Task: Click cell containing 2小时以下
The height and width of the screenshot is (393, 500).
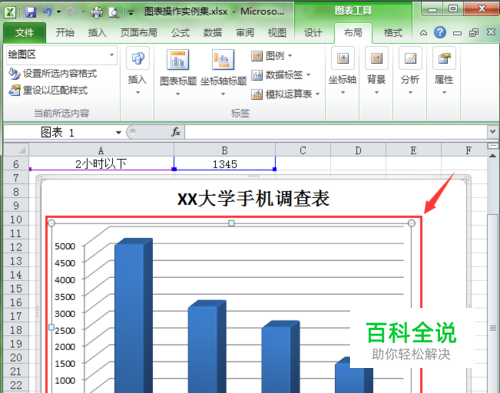Action: click(101, 164)
